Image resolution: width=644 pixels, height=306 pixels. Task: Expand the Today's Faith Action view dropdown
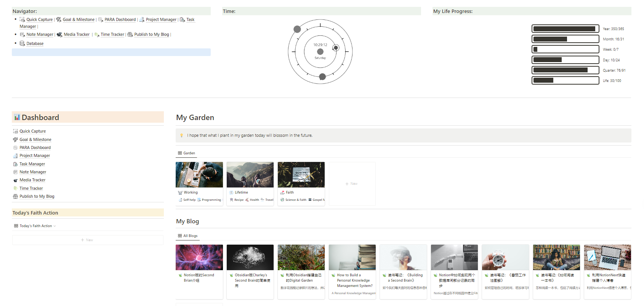click(54, 226)
